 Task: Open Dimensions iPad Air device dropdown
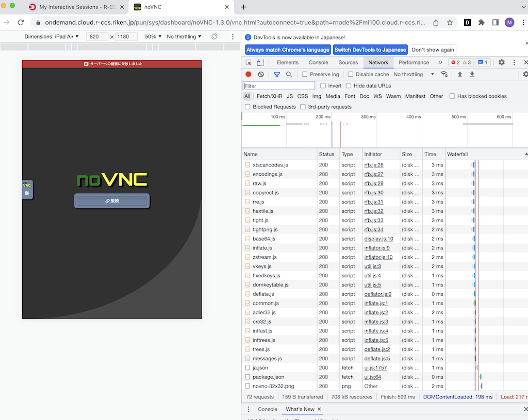(51, 37)
